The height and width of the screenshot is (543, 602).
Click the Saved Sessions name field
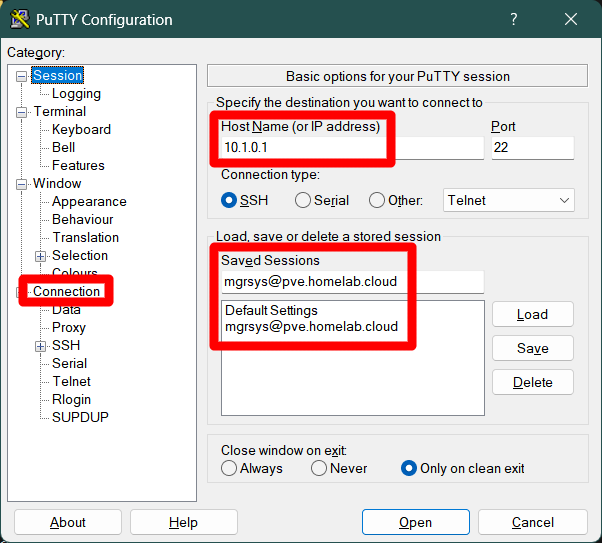[x=352, y=282]
